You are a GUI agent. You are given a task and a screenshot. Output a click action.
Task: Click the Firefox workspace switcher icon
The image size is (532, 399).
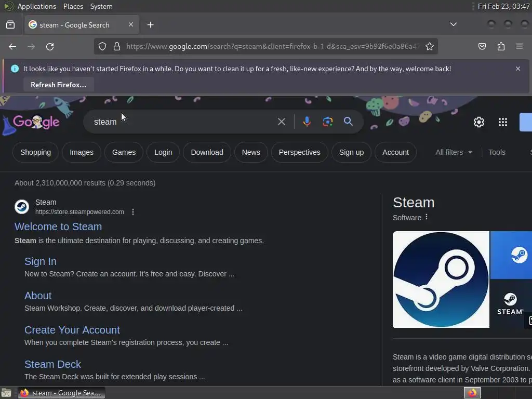click(472, 393)
